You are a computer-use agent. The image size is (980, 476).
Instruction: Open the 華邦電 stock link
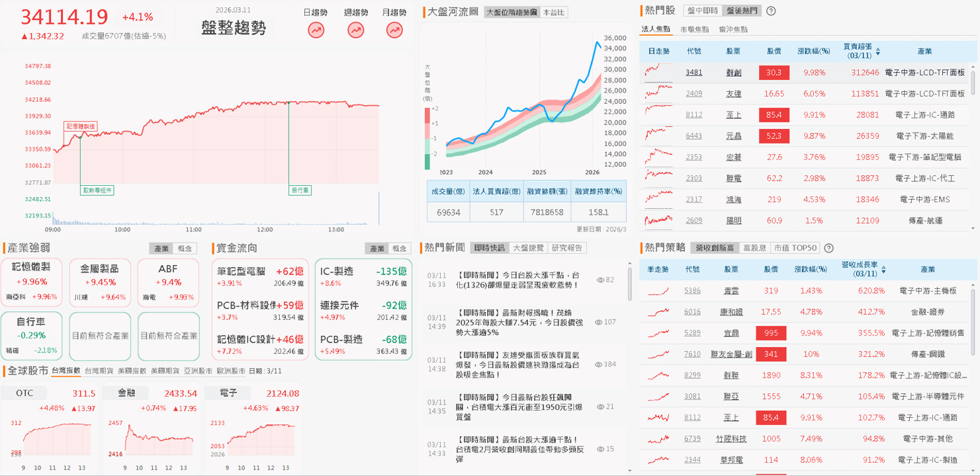click(x=732, y=459)
